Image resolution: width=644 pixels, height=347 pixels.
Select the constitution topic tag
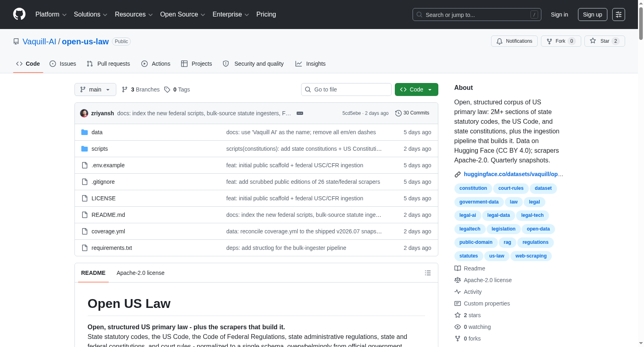pos(473,188)
